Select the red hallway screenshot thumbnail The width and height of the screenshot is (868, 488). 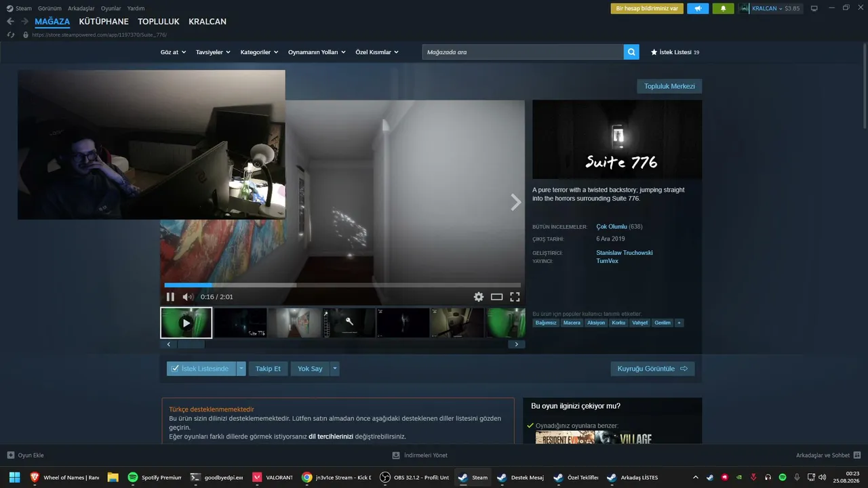coord(294,323)
